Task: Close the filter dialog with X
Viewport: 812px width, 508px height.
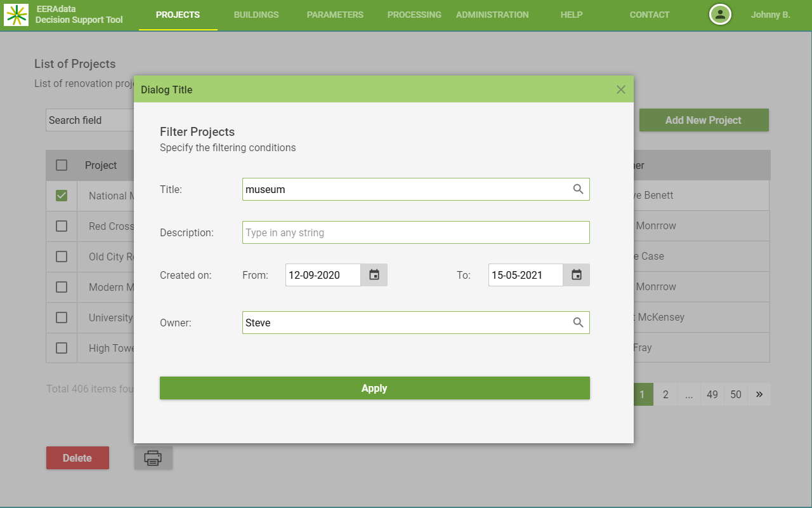Action: [621, 90]
